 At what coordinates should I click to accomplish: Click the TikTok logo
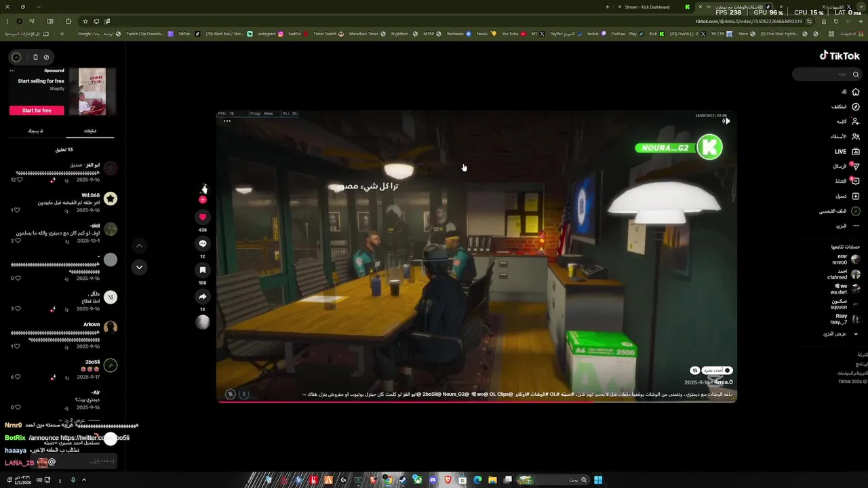840,56
